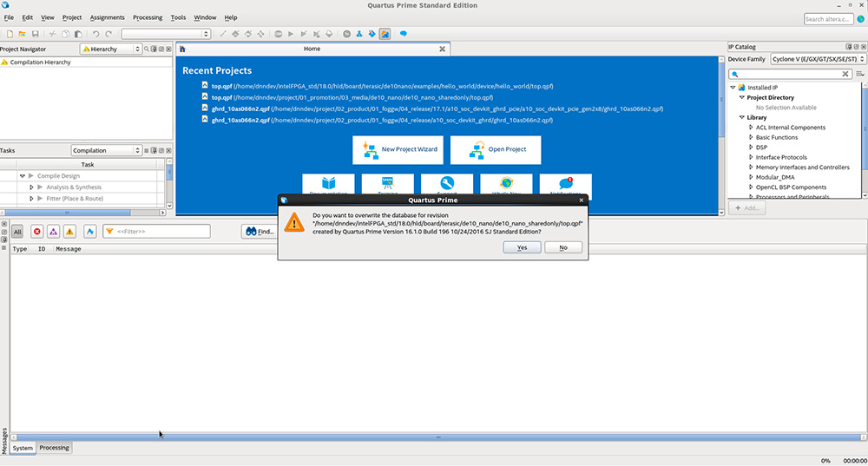Screen dimensions: 868x466
Task: Expand Memory Interfaces and Controllers category
Action: [x=751, y=167]
